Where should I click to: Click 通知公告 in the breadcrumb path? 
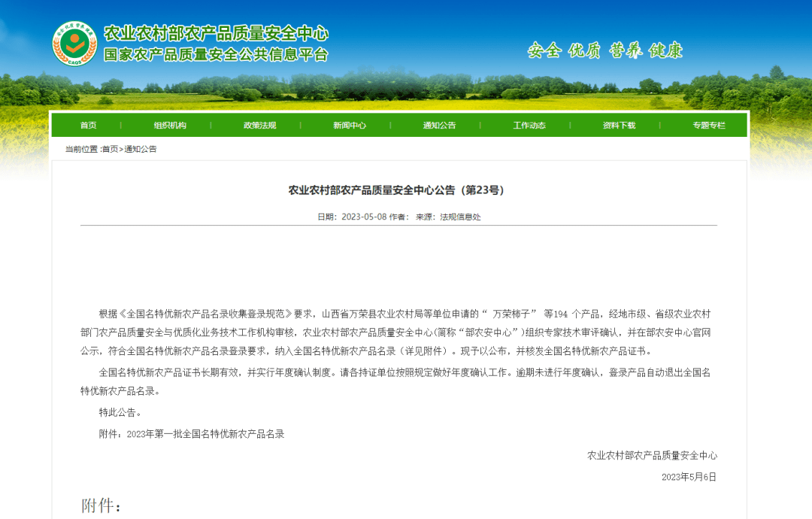point(141,149)
